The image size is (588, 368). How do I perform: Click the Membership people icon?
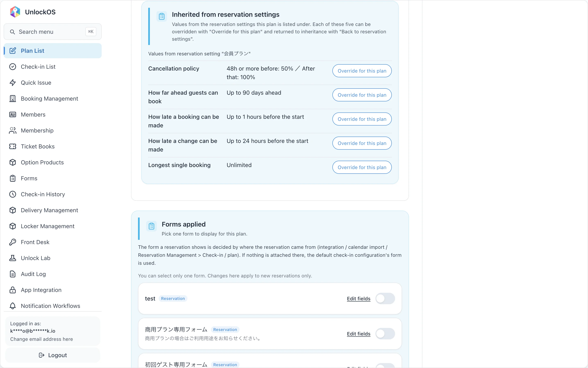pyautogui.click(x=13, y=130)
